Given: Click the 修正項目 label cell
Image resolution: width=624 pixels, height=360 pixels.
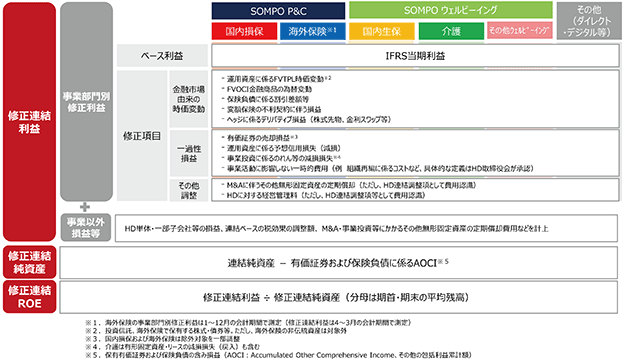Looking at the screenshot, I should pyautogui.click(x=142, y=136).
